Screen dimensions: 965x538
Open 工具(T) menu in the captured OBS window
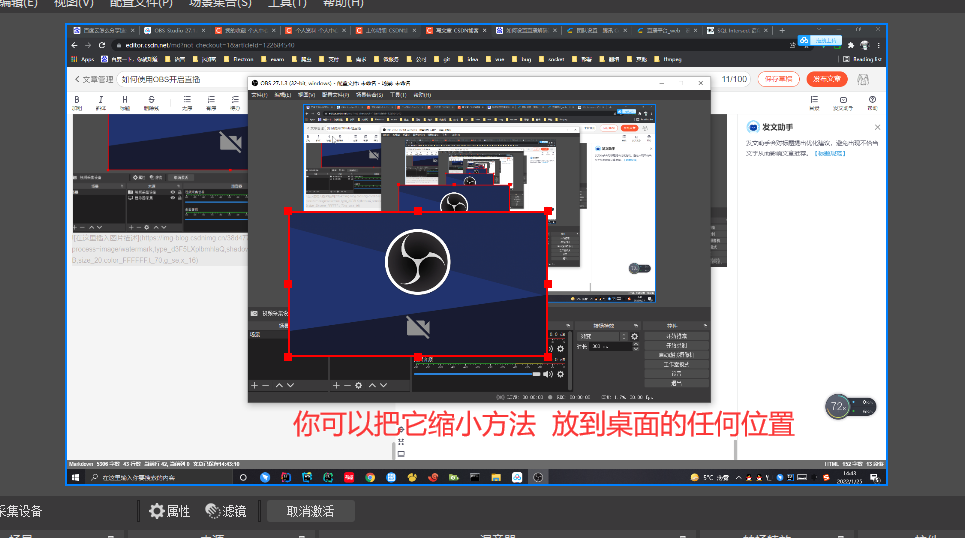pos(398,95)
